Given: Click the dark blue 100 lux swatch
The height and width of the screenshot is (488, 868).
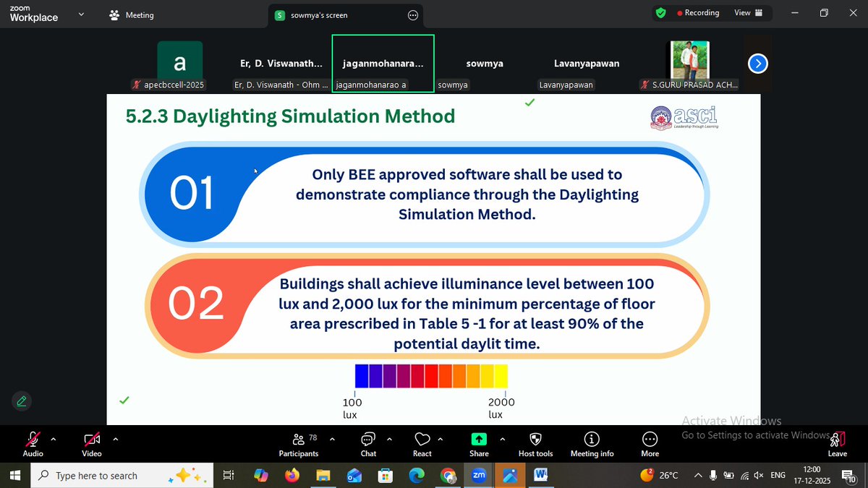Looking at the screenshot, I should pos(362,376).
